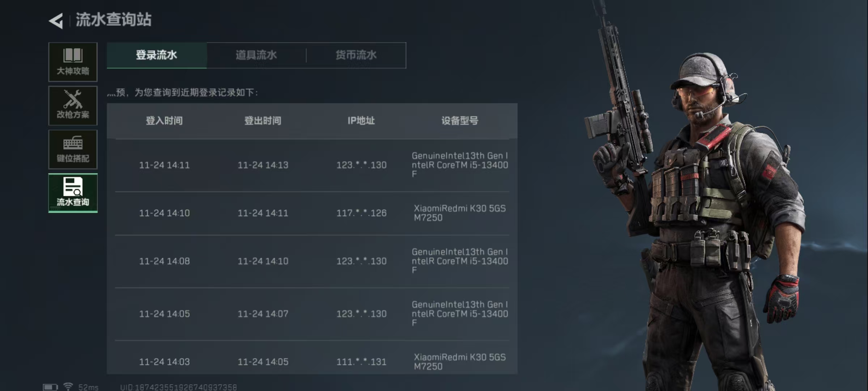Go back using the arrow icon
Viewport: 868px width, 391px height.
click(x=56, y=21)
